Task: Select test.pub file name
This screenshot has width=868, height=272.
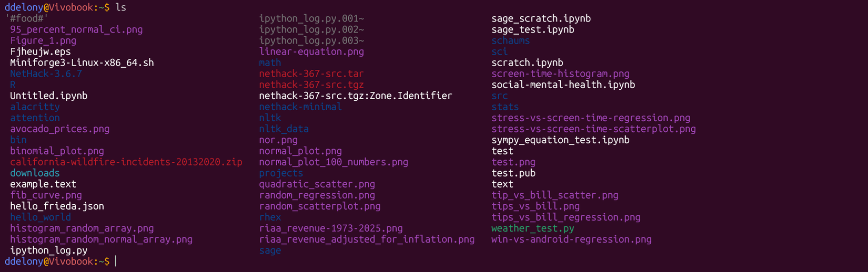Action: (x=513, y=173)
